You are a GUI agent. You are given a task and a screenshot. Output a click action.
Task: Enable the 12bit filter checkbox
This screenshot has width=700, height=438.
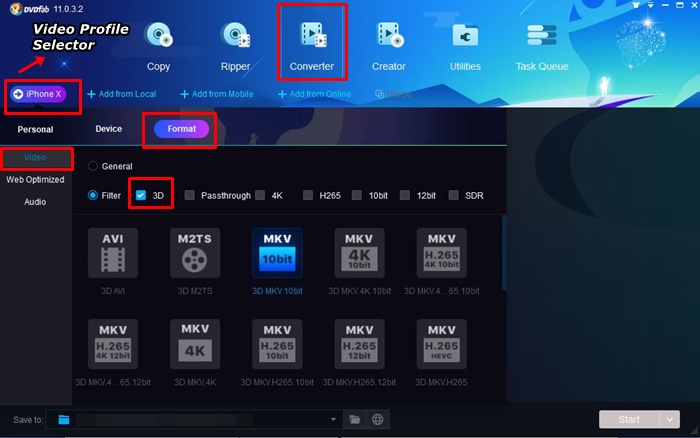(405, 196)
